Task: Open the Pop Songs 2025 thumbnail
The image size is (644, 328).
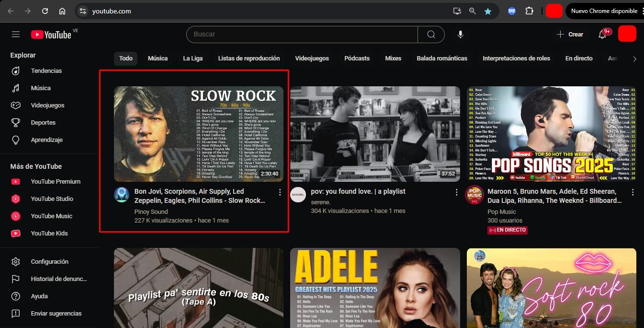Action: tap(551, 134)
